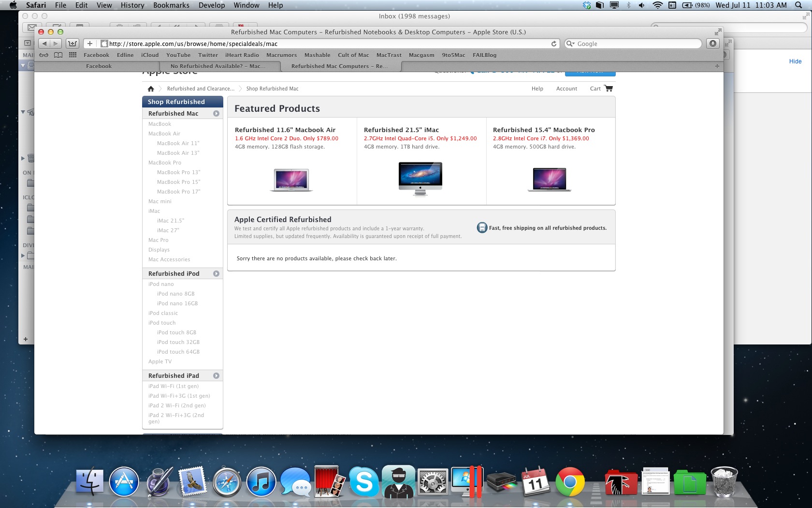Screen dimensions: 812x508
Task: Click the Refurbished and Clearance breadcrumb
Action: point(201,89)
